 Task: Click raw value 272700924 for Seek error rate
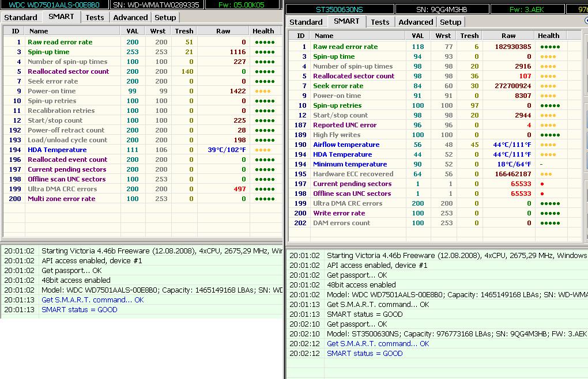pos(512,86)
